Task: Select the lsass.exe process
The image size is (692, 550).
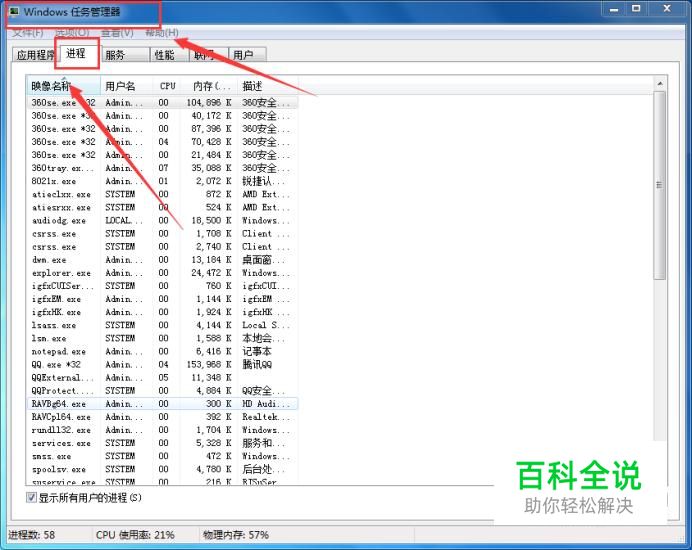Action: click(x=162, y=325)
